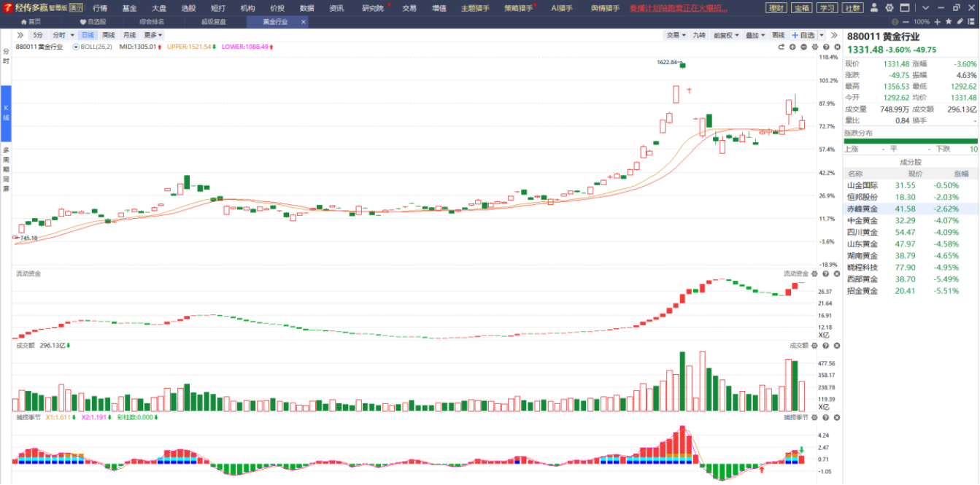Open help for 捕捞季节 indicator
Image resolution: width=980 pixels, height=485 pixels.
pos(825,417)
